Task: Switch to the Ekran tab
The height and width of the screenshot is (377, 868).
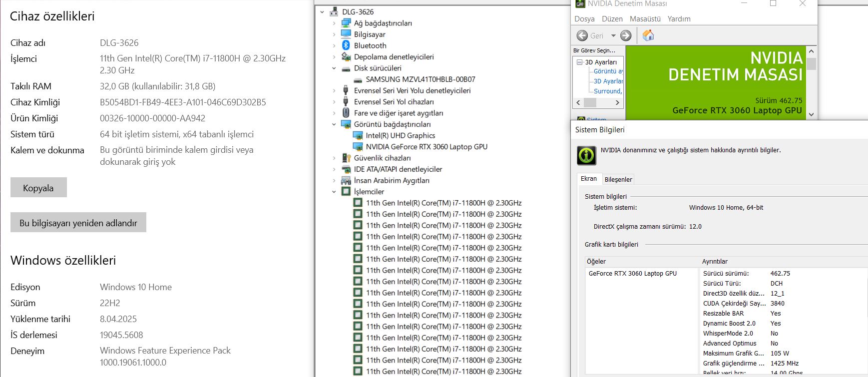Action: pyautogui.click(x=589, y=179)
